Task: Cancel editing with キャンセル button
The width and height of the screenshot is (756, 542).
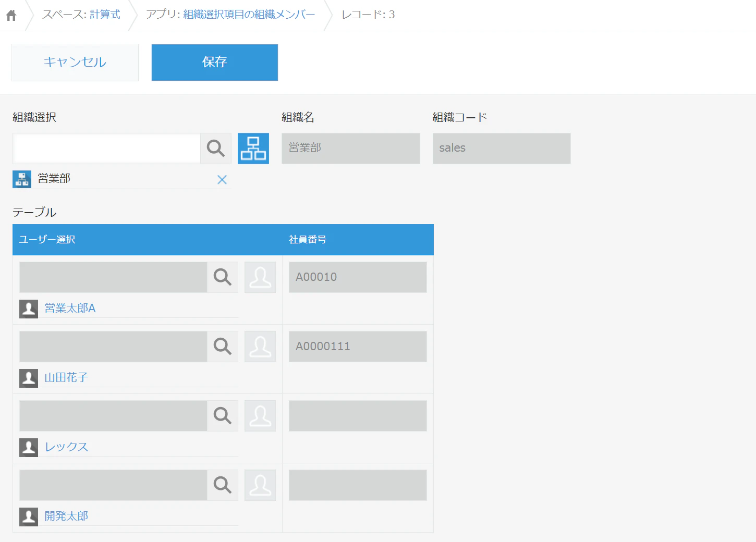Action: (75, 63)
